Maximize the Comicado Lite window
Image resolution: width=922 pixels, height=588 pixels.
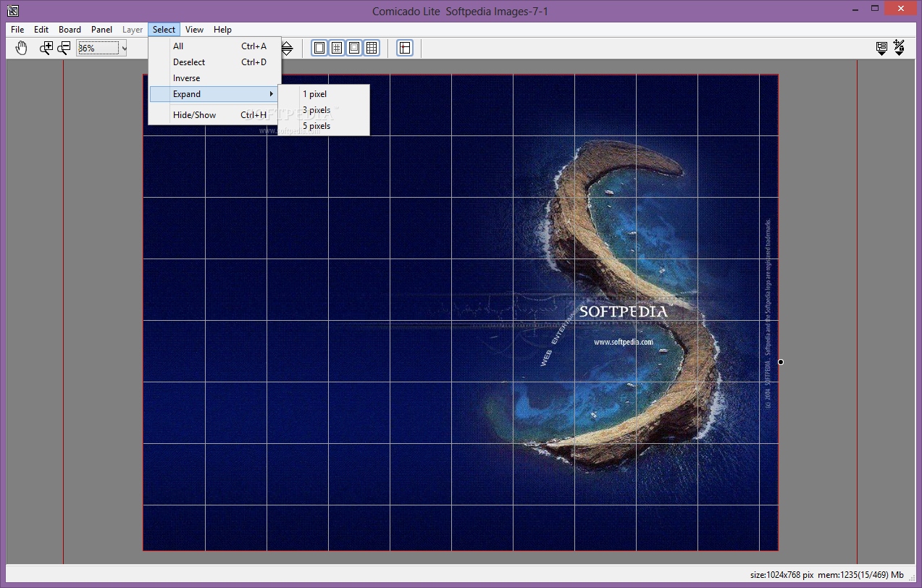tap(875, 8)
